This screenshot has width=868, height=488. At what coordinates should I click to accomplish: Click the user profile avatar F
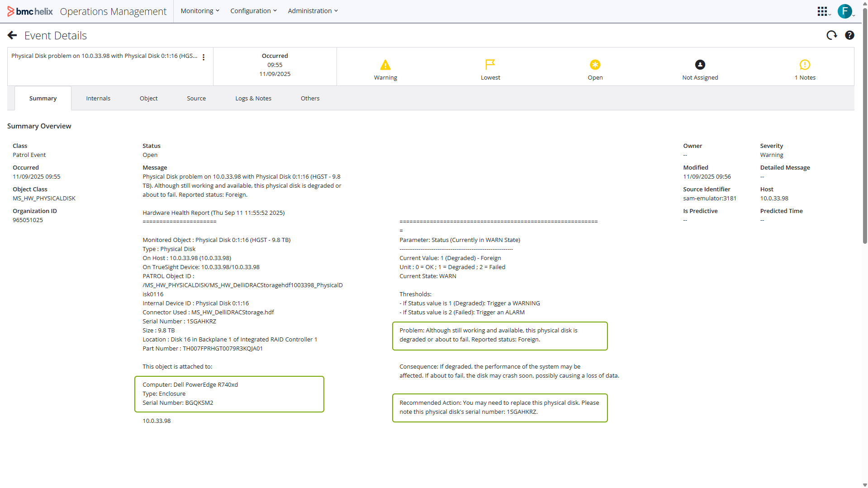click(844, 11)
